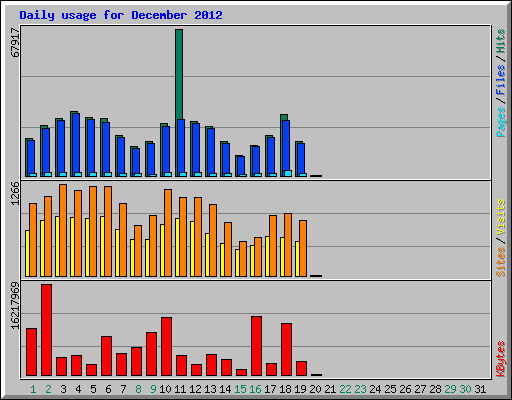Click day label 15 on the x-axis
The width and height of the screenshot is (512, 400).
[x=240, y=389]
